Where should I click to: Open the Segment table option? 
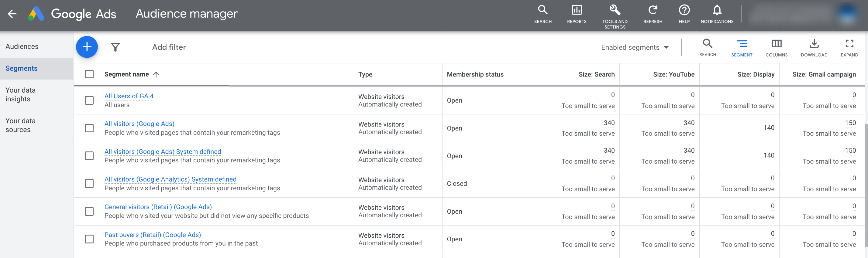pos(742,47)
